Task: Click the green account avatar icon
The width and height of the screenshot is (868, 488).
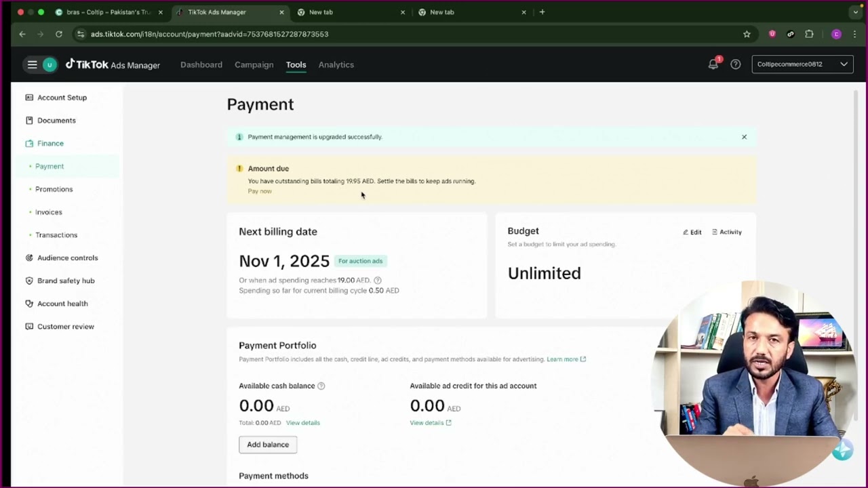Action: pyautogui.click(x=50, y=64)
